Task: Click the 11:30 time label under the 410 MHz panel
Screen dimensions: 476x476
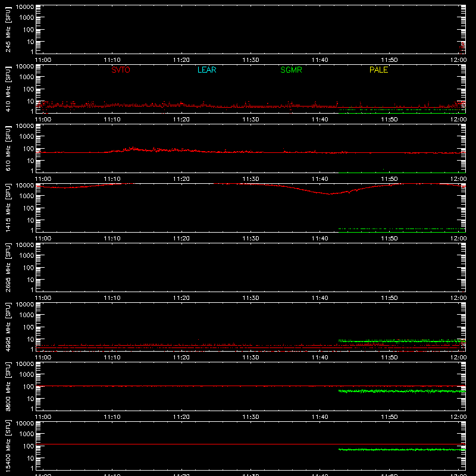Action: (x=250, y=120)
